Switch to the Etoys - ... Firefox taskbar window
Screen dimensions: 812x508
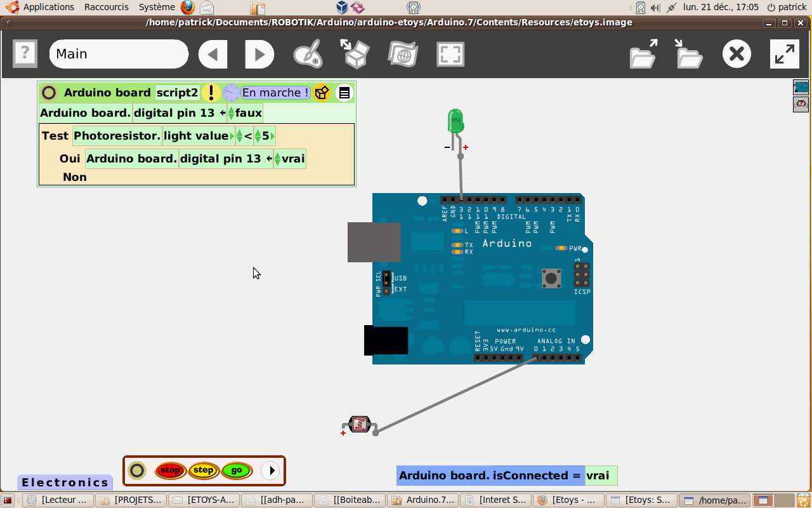[569, 500]
